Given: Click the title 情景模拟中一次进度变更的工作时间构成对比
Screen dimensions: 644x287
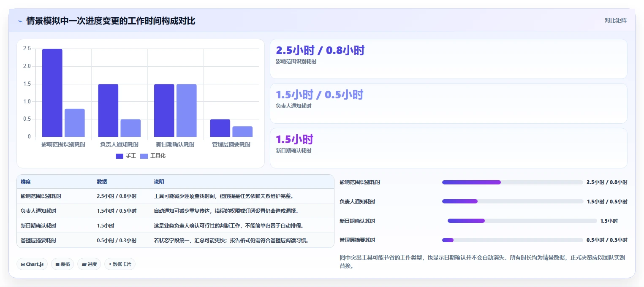Looking at the screenshot, I should [x=111, y=21].
